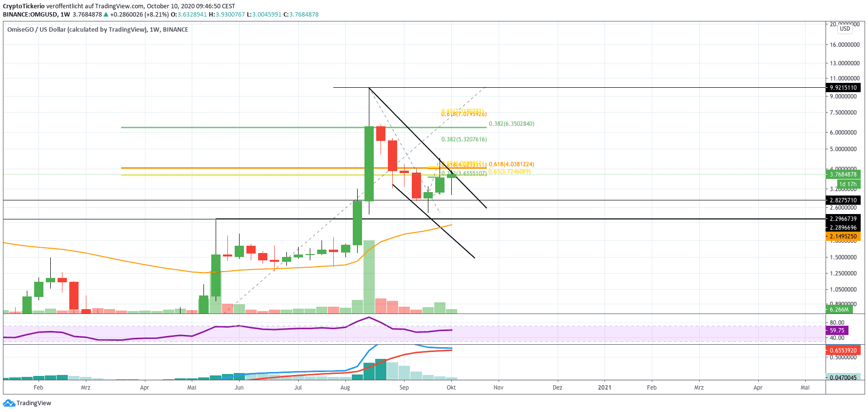Click the purple RSI value label 59.75
This screenshot has width=868, height=412.
coord(837,331)
